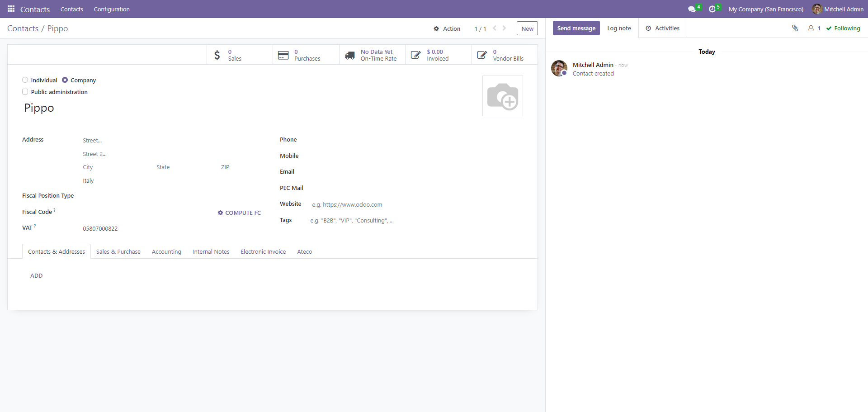Open the Configuration menu
This screenshot has height=412, width=868.
point(111,9)
